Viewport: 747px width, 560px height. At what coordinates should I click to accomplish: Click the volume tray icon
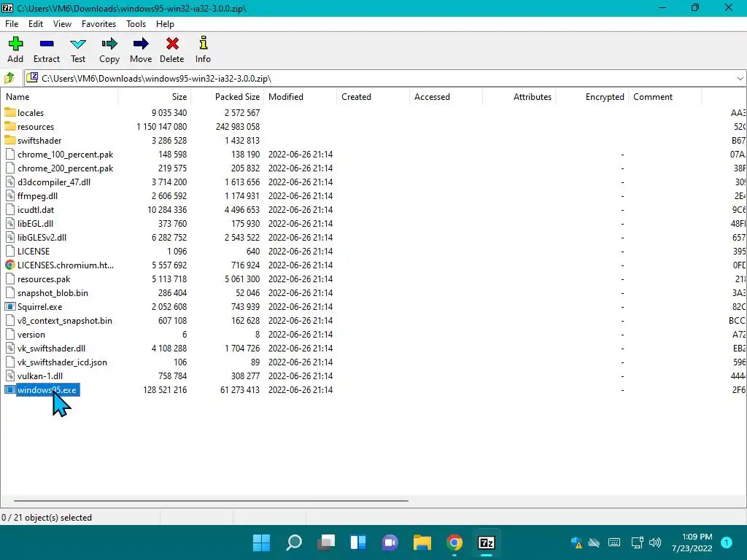655,542
